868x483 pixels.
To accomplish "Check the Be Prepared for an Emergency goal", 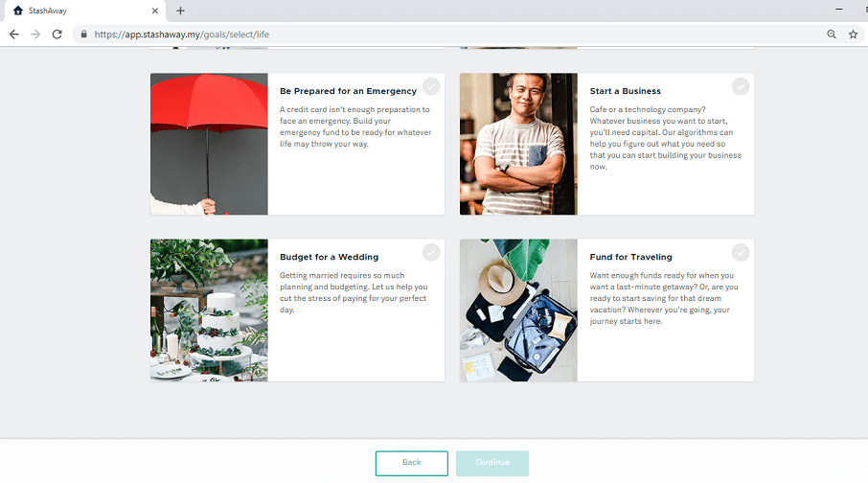I will (431, 86).
